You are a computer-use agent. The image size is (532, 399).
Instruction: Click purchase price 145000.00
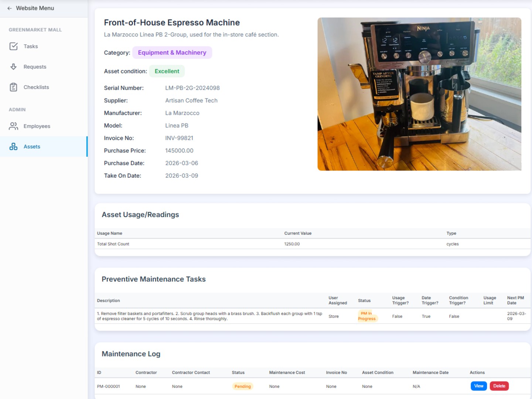tap(179, 151)
